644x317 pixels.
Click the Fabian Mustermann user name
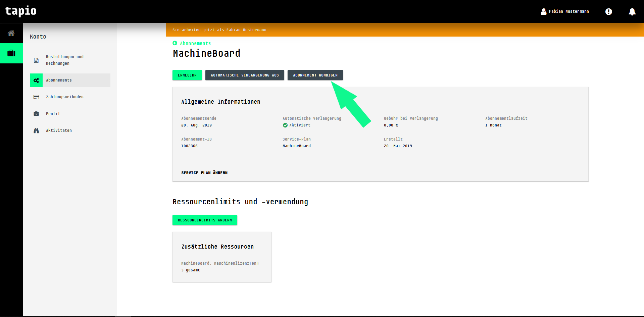[x=569, y=11]
